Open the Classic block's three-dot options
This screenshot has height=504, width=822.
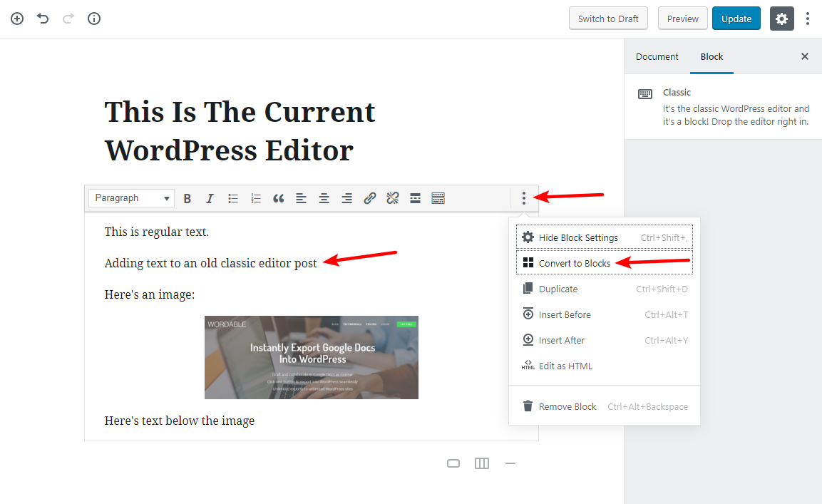pos(524,198)
